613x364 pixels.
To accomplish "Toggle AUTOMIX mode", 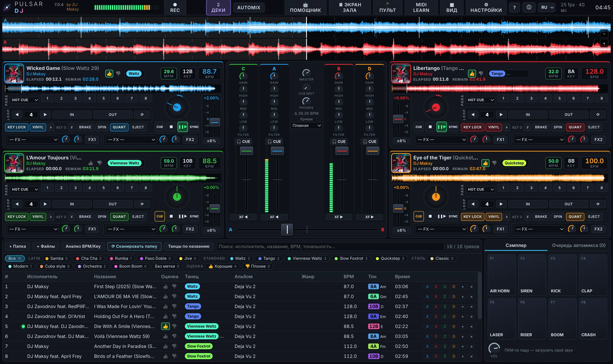I will [249, 7].
